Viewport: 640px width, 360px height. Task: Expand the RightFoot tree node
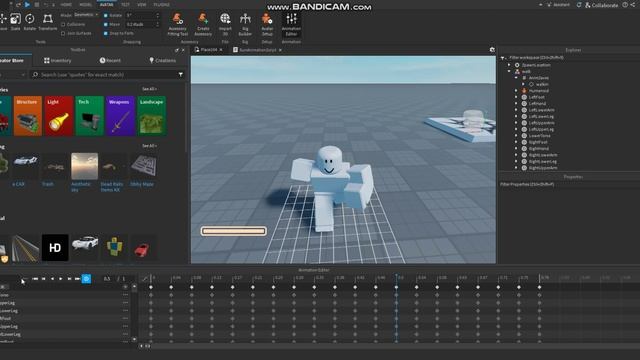pyautogui.click(x=516, y=142)
